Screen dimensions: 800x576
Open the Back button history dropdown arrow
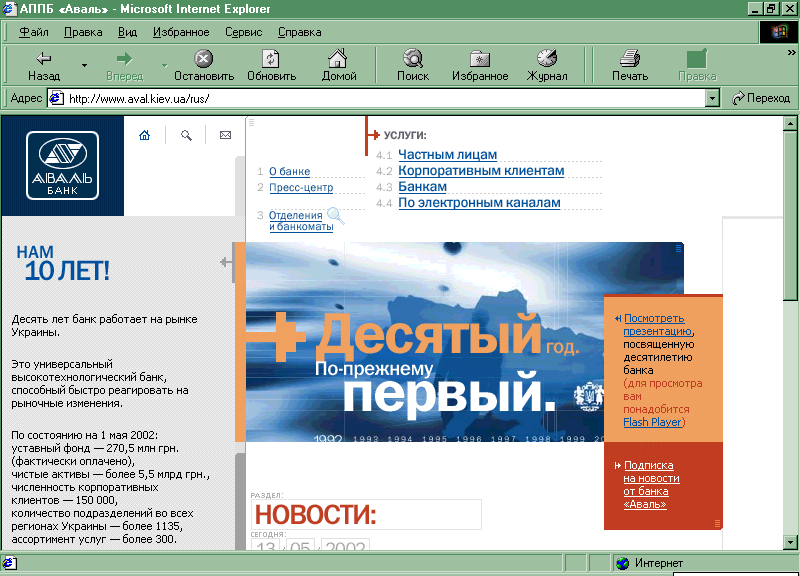[x=84, y=66]
